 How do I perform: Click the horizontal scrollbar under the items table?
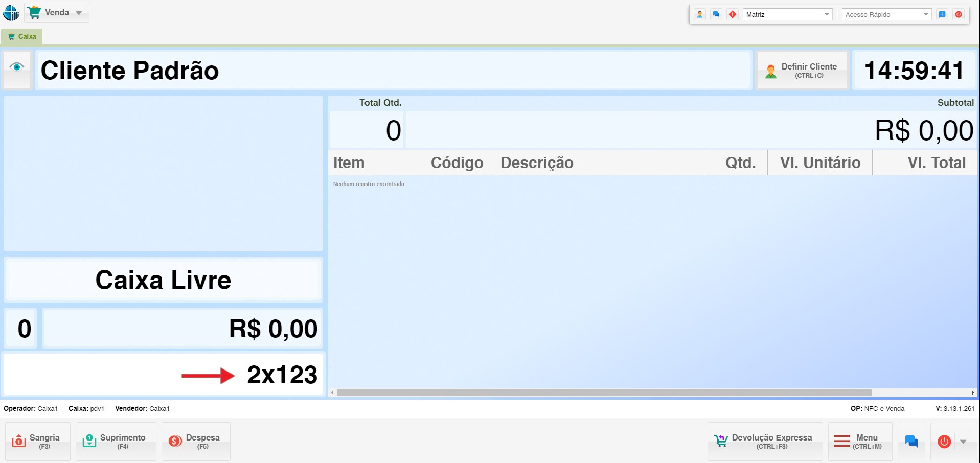(x=604, y=392)
